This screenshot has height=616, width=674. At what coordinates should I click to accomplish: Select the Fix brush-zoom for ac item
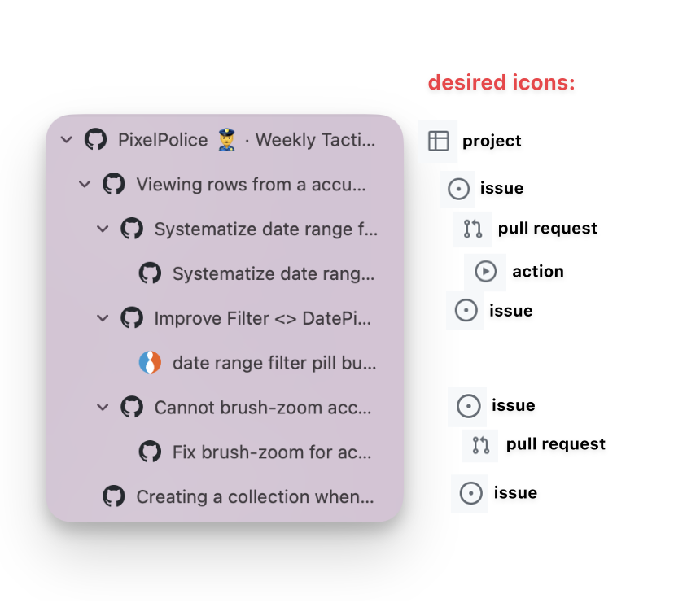[x=269, y=452]
